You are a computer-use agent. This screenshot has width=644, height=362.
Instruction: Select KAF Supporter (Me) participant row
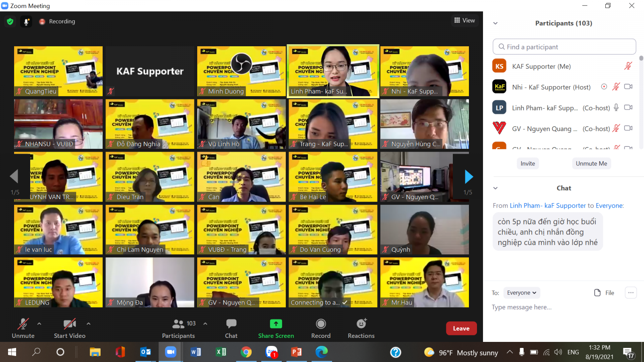[x=563, y=66]
